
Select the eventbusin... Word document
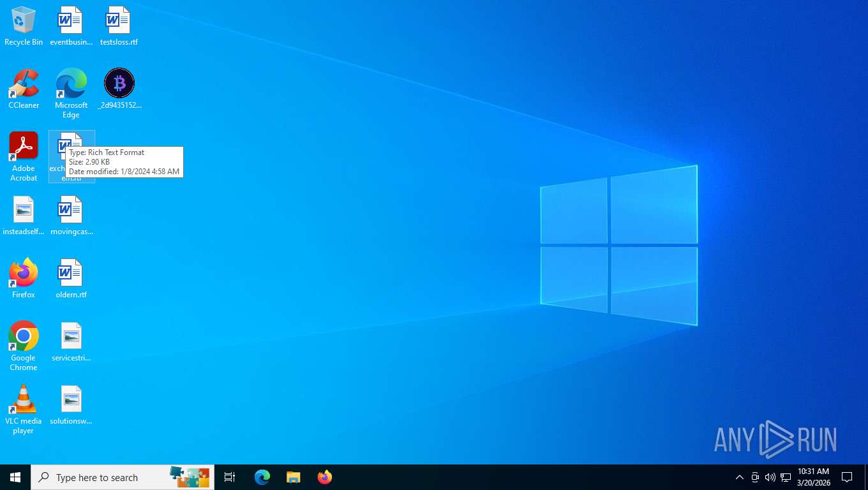[x=71, y=26]
